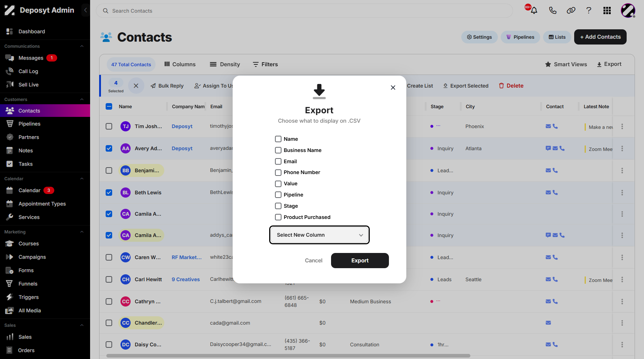This screenshot has width=644, height=359.
Task: Open the notifications bell icon
Action: point(534,10)
